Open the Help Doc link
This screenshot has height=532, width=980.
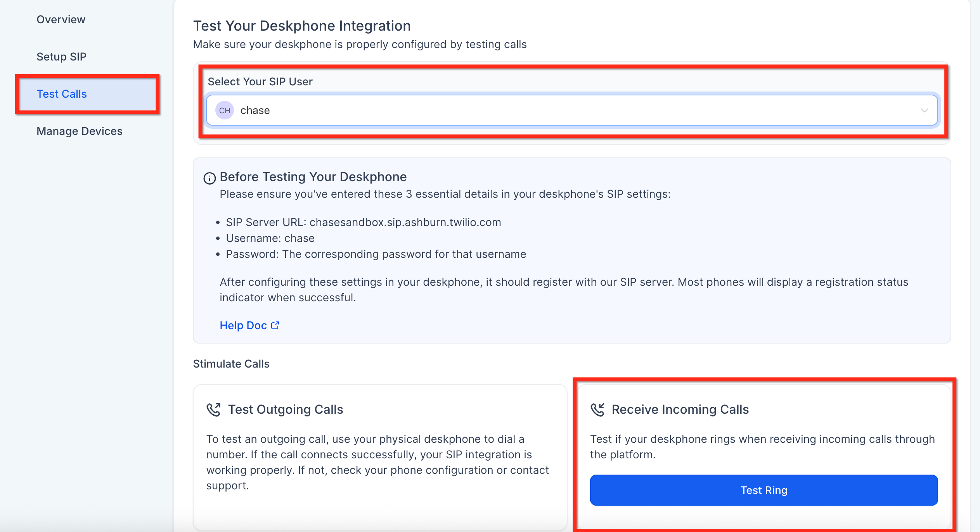pos(243,325)
